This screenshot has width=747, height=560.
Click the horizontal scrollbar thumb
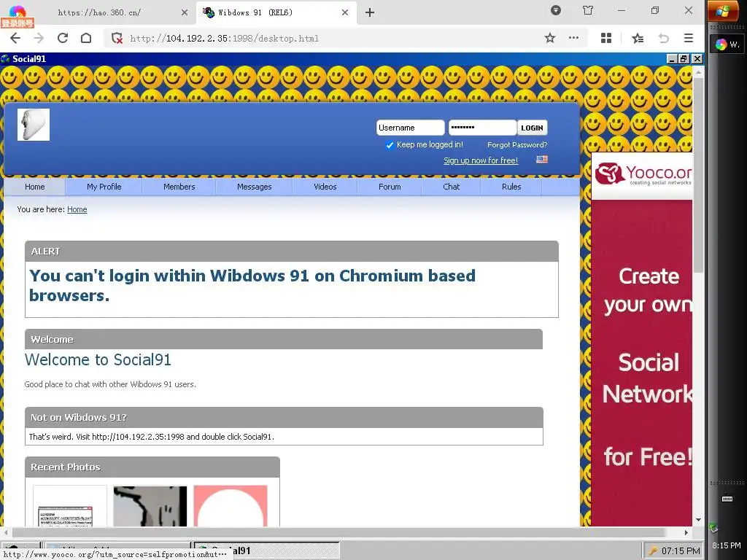coord(338,532)
